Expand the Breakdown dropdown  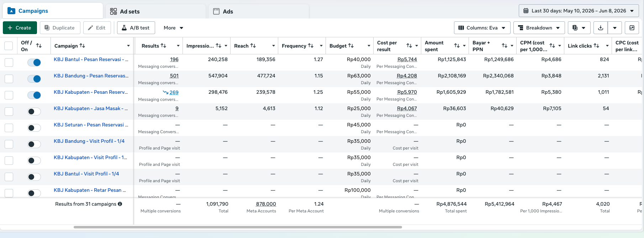pos(539,28)
